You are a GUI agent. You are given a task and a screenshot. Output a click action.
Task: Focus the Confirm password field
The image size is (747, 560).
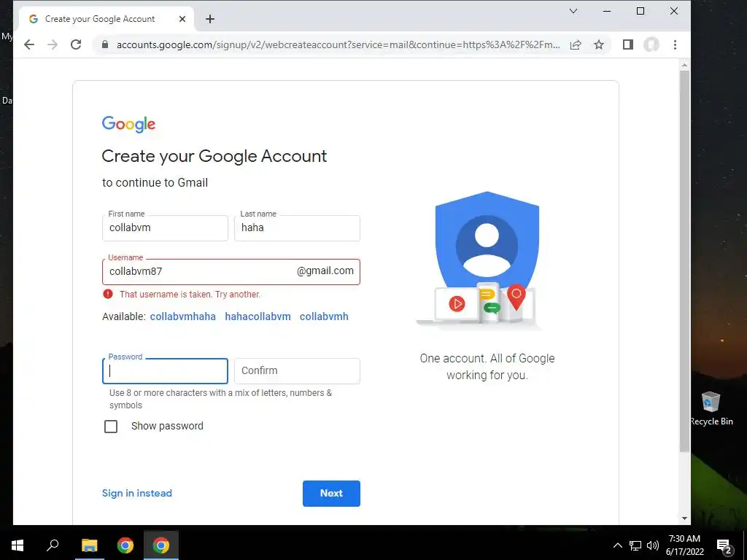tap(298, 371)
